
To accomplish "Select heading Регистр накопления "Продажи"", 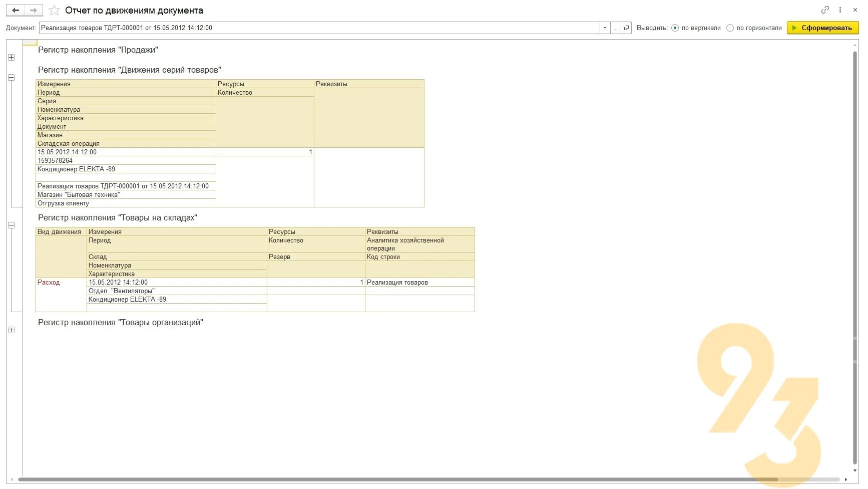I will (98, 50).
